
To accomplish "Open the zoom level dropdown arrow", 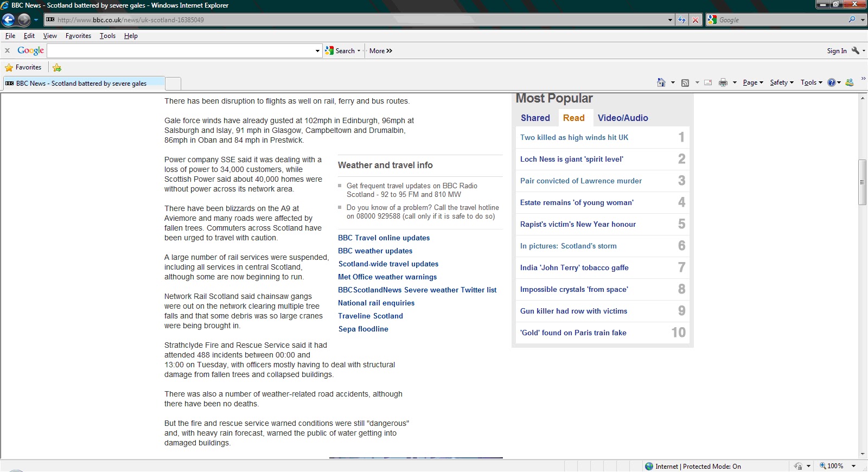I will (853, 467).
